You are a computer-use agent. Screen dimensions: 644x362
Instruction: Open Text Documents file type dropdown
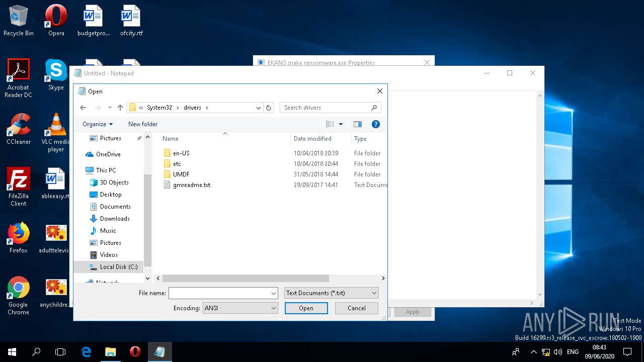coord(331,293)
